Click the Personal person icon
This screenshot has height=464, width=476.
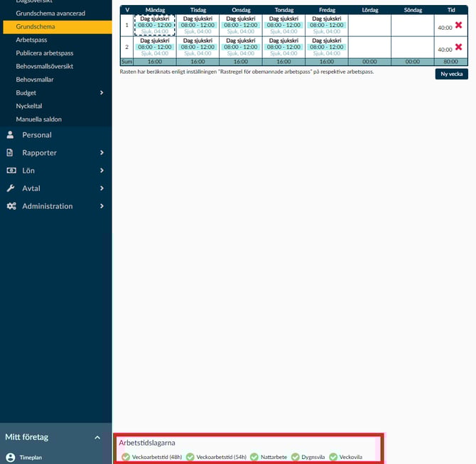(x=10, y=135)
